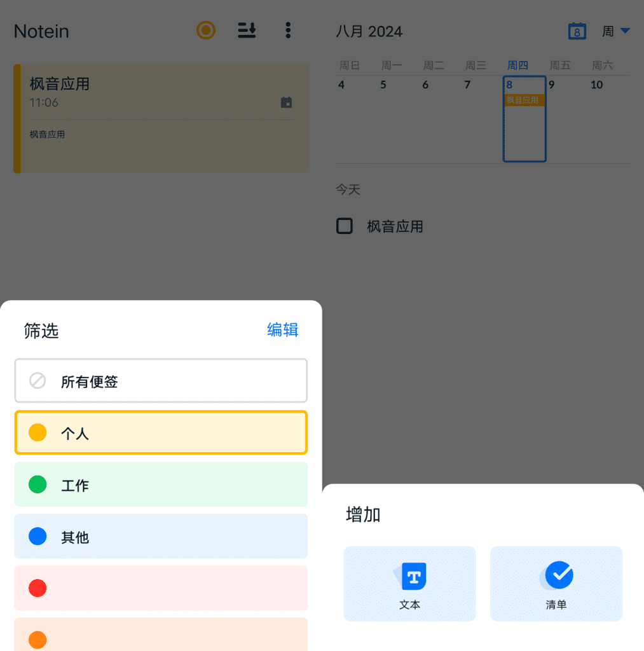Click the 周四 weekday header
This screenshot has height=651, width=644.
pyautogui.click(x=517, y=65)
